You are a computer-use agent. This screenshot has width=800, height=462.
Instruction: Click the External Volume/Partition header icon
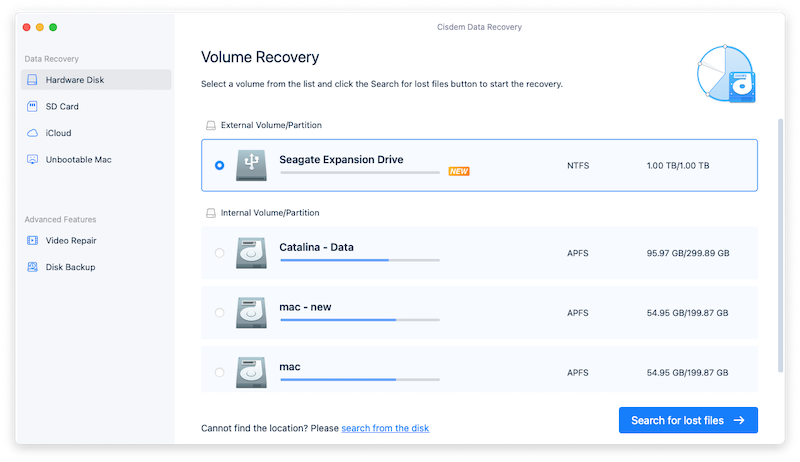pyautogui.click(x=211, y=125)
